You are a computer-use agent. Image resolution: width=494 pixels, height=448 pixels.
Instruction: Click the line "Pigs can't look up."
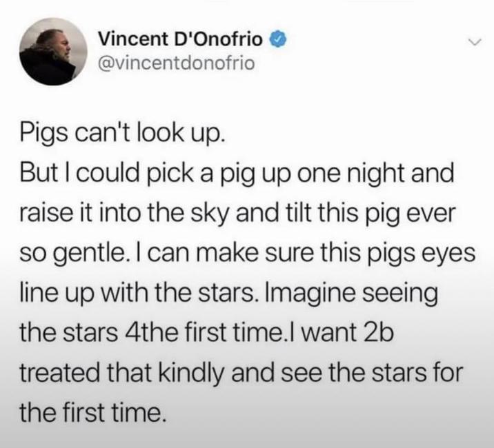(120, 133)
